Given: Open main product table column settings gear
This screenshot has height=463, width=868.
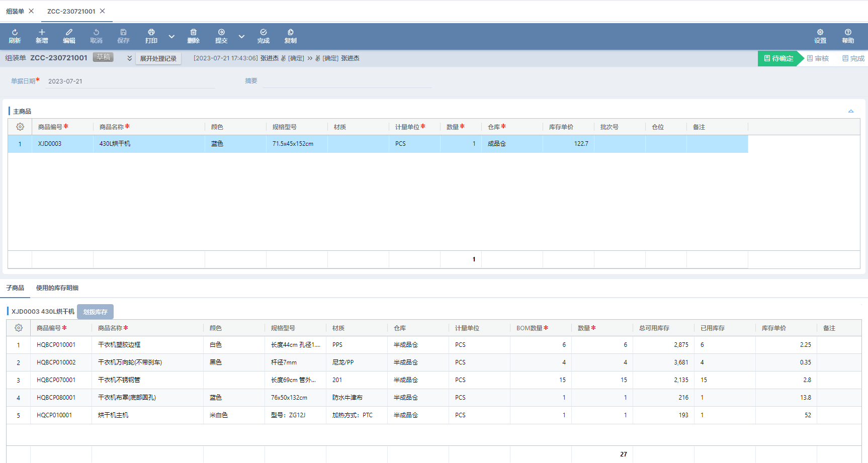Looking at the screenshot, I should pos(20,127).
